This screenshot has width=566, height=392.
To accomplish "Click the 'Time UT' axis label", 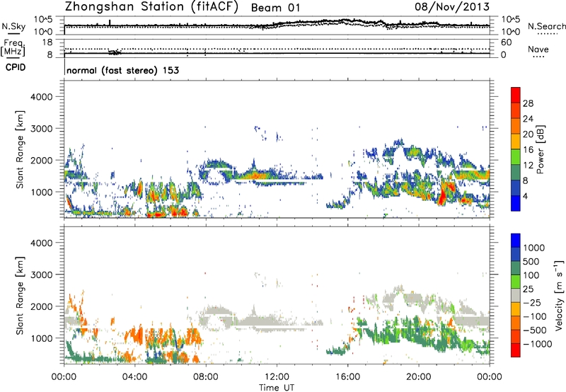I will pos(277,388).
